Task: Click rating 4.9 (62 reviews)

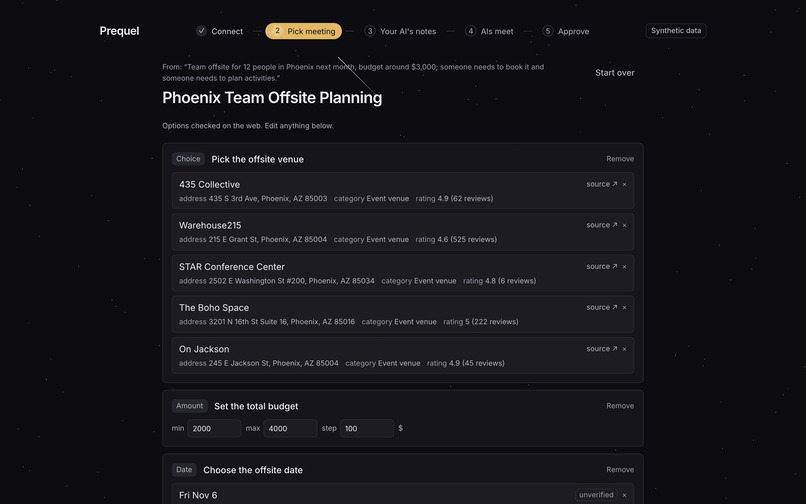Action: click(454, 199)
